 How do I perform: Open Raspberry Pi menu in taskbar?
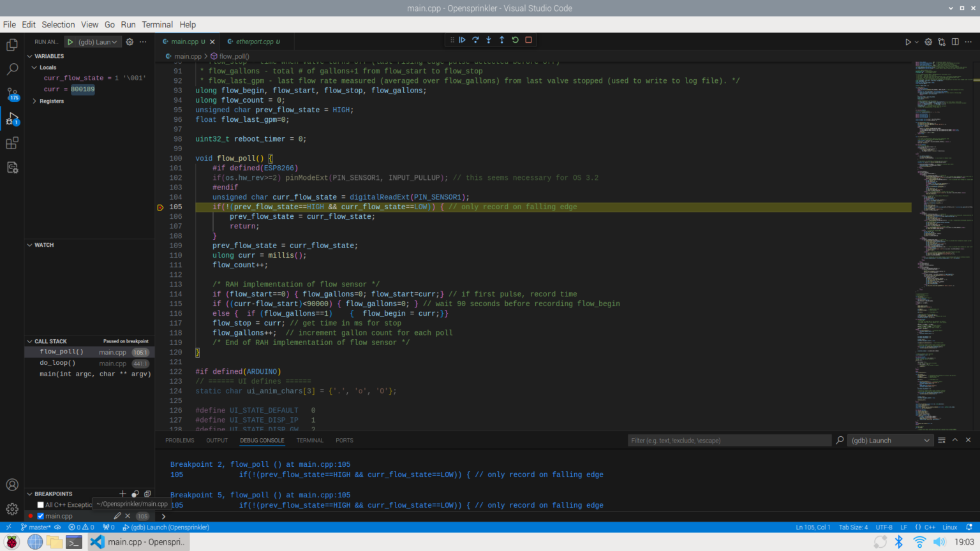coord(12,542)
